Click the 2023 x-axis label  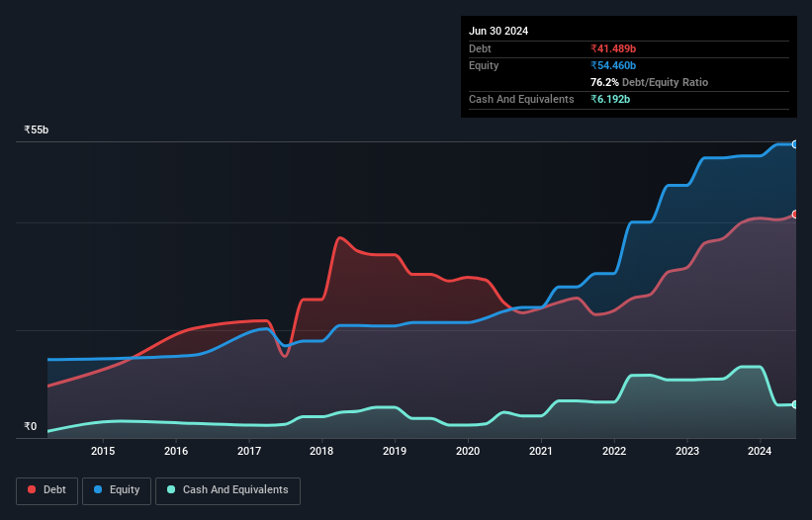[687, 451]
